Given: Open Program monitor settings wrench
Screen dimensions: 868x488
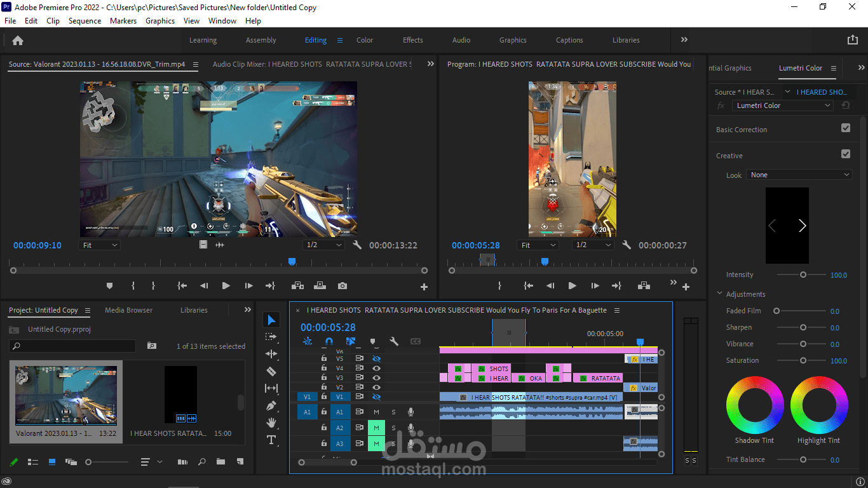Looking at the screenshot, I should click(x=627, y=245).
